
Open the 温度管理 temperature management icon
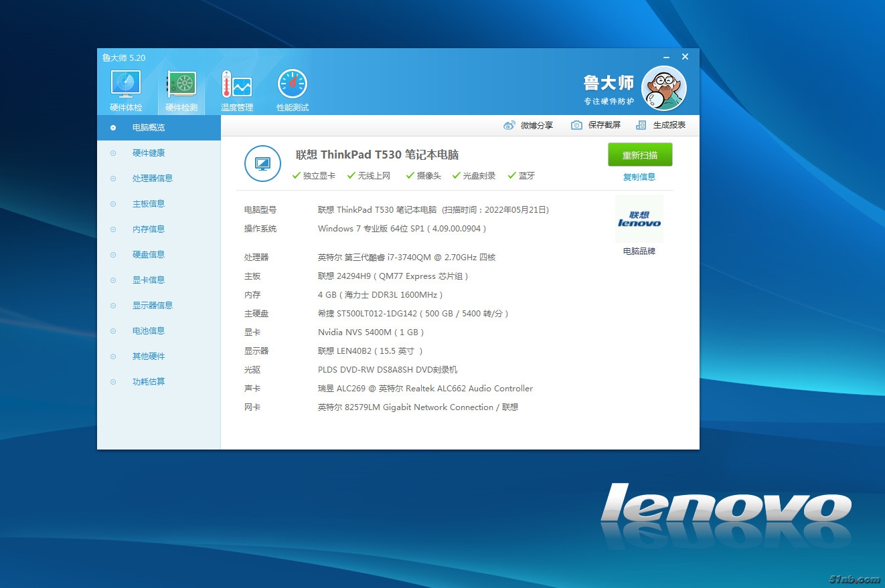[236, 86]
